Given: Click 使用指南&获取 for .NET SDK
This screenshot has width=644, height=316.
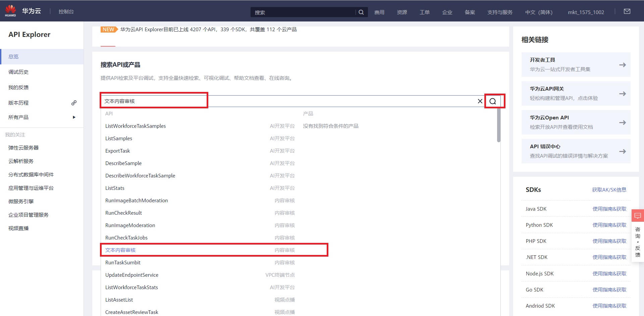Looking at the screenshot, I should (609, 257).
